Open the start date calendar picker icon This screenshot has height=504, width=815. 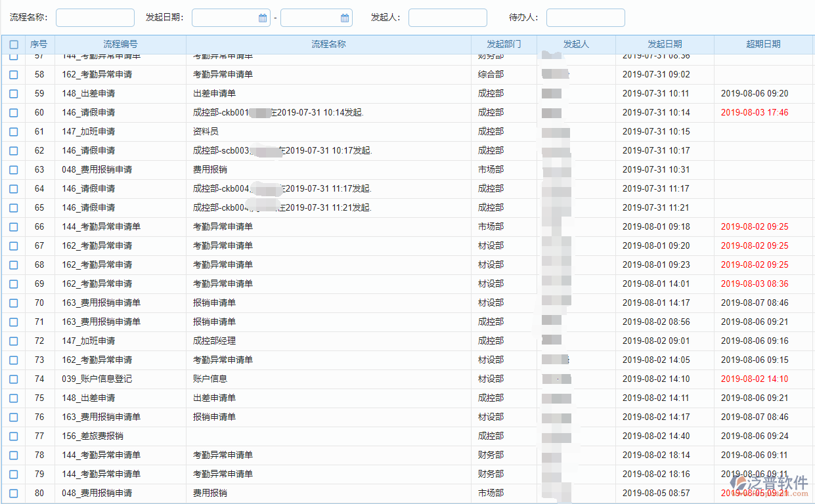click(263, 18)
